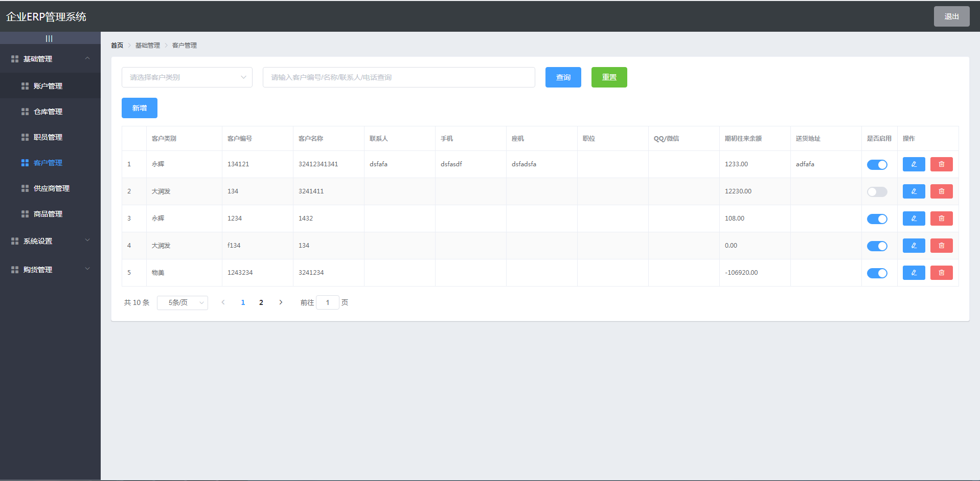Image resolution: width=980 pixels, height=481 pixels.
Task: Click the grid icon beside 职员管理
Action: [25, 137]
